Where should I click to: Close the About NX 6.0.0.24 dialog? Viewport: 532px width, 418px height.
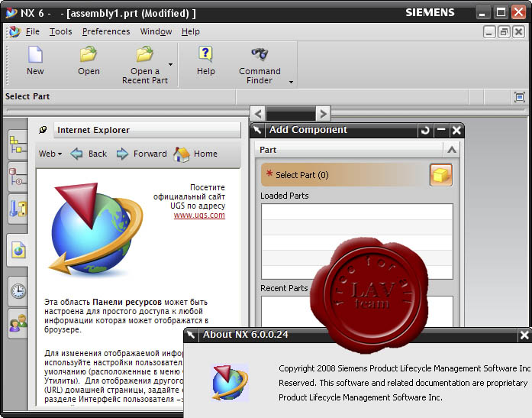(x=524, y=335)
